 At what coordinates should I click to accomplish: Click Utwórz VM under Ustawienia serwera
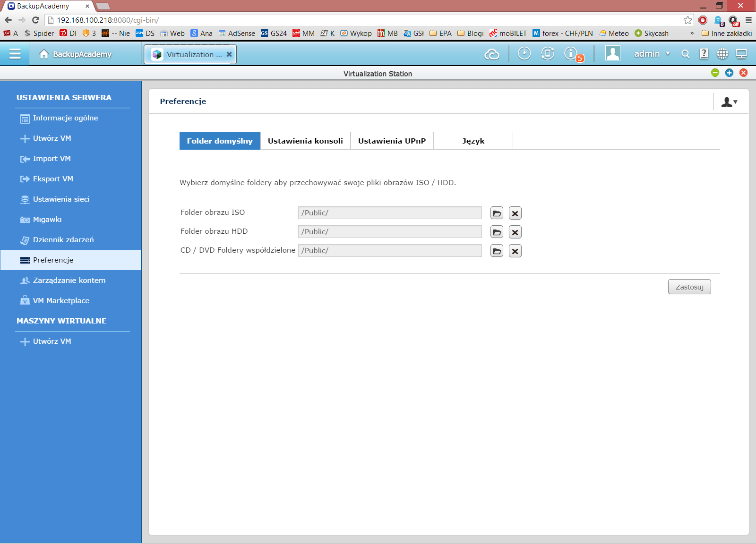(x=71, y=138)
